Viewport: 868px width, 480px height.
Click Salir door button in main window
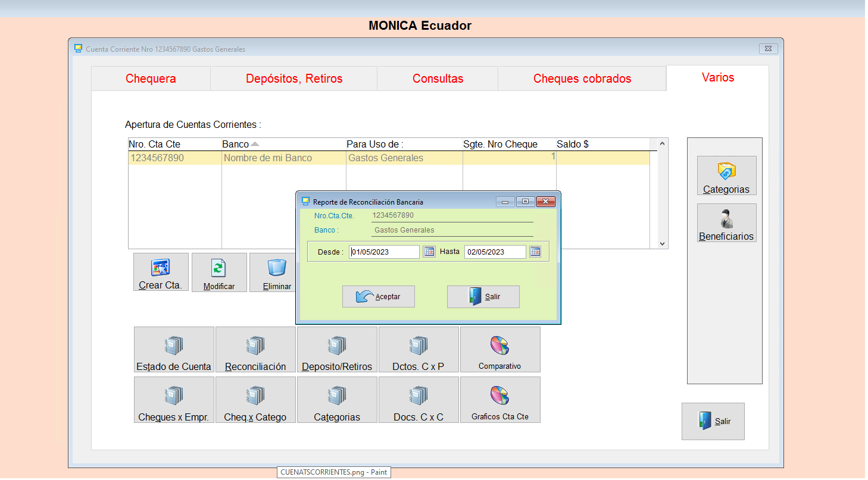point(713,421)
